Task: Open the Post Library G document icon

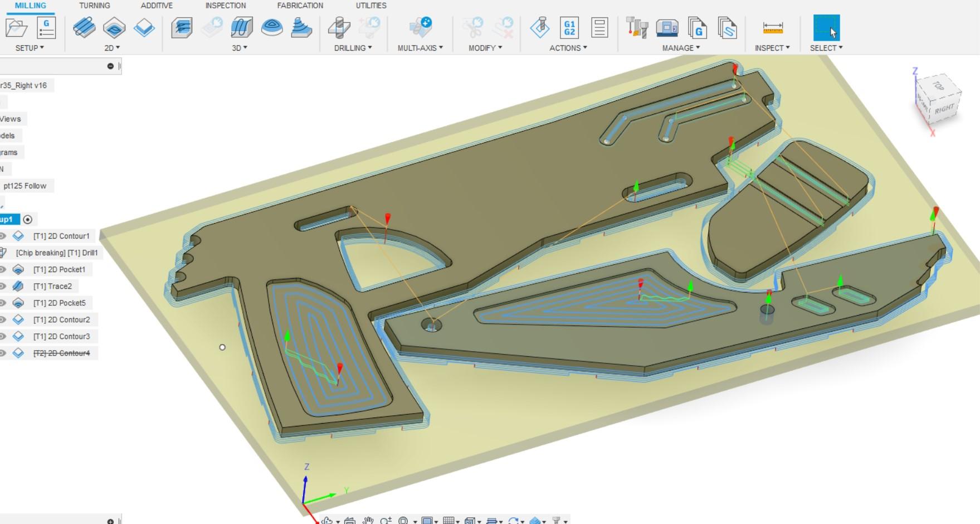Action: pyautogui.click(x=697, y=27)
